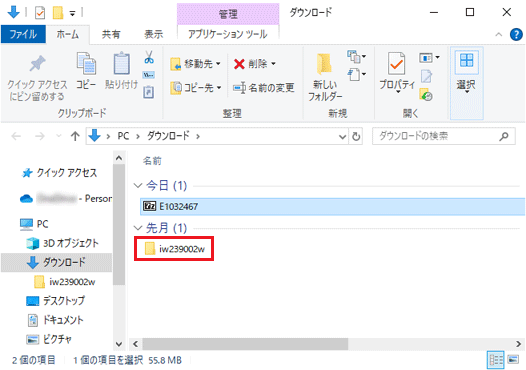
Task: Open the Move to (移動先) menu
Action: point(195,63)
